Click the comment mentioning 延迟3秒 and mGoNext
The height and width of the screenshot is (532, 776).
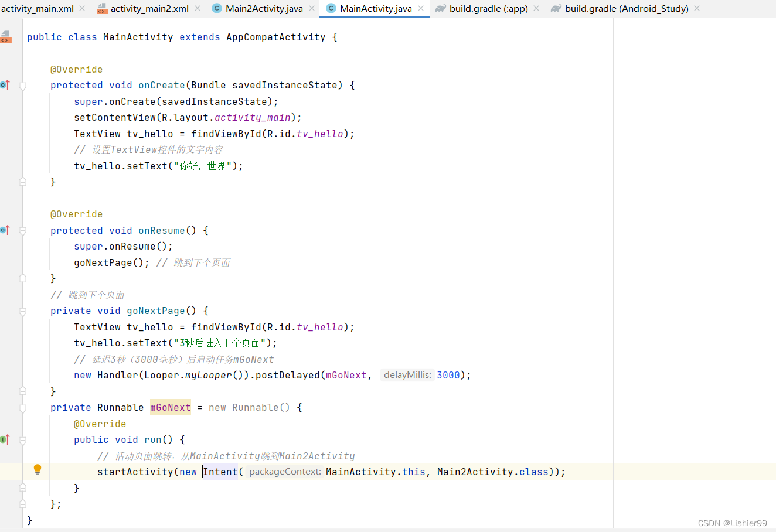tap(173, 359)
